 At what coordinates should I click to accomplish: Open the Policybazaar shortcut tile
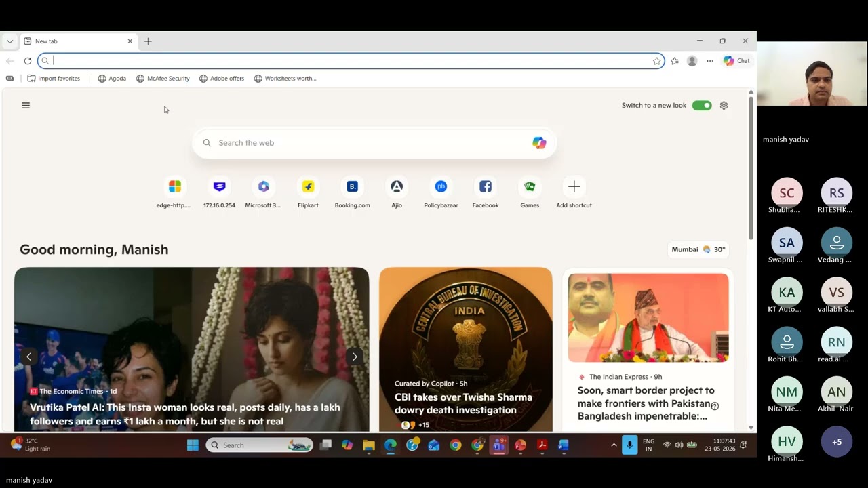tap(441, 192)
